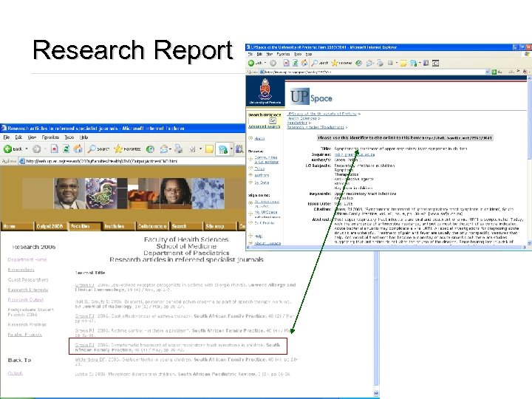The image size is (532, 399).
Task: Open File menu in Research articles window
Action: pos(7,137)
